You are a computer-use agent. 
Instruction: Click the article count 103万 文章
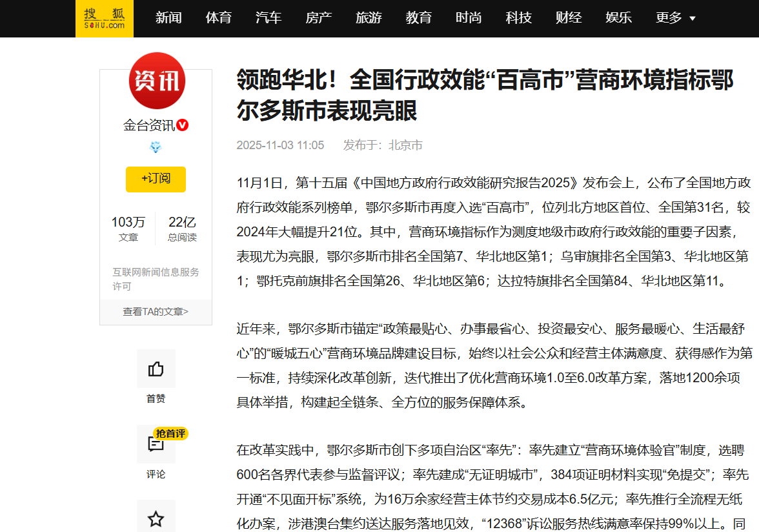[128, 229]
